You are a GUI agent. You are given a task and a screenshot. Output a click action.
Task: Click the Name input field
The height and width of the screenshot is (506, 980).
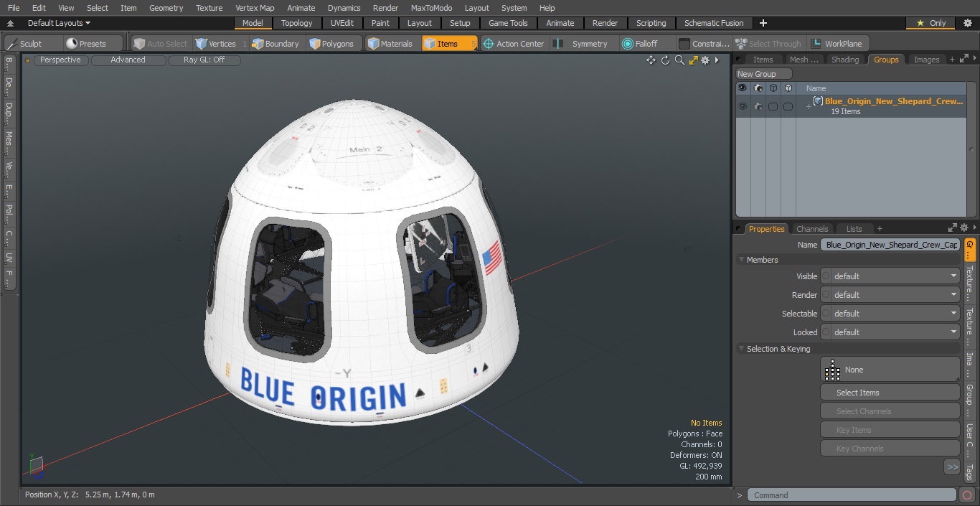tap(890, 245)
